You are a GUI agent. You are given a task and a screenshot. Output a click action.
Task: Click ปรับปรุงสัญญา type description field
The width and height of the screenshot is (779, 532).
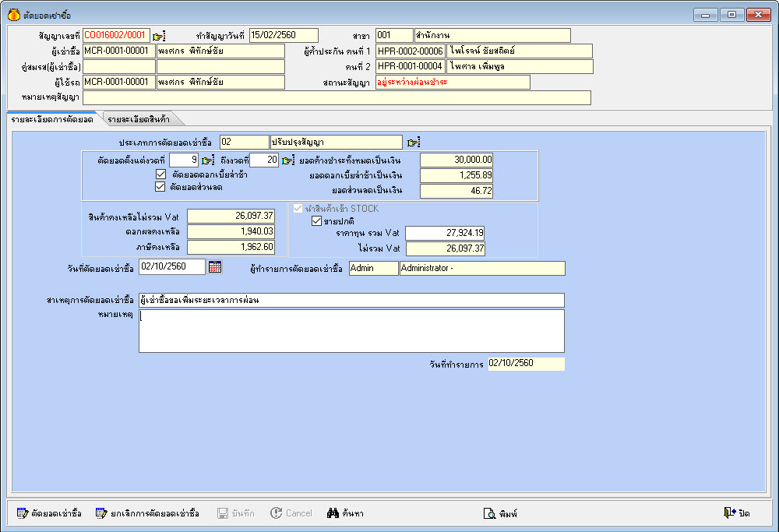click(x=336, y=142)
